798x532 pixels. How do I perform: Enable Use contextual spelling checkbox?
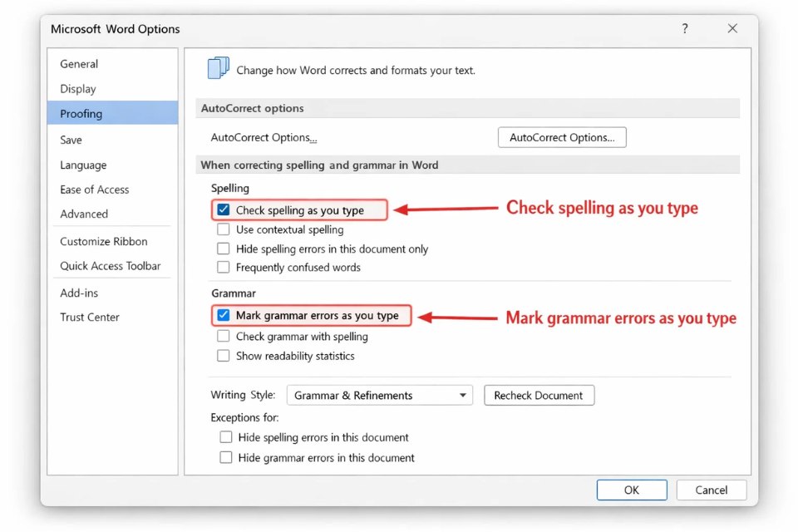pyautogui.click(x=224, y=229)
